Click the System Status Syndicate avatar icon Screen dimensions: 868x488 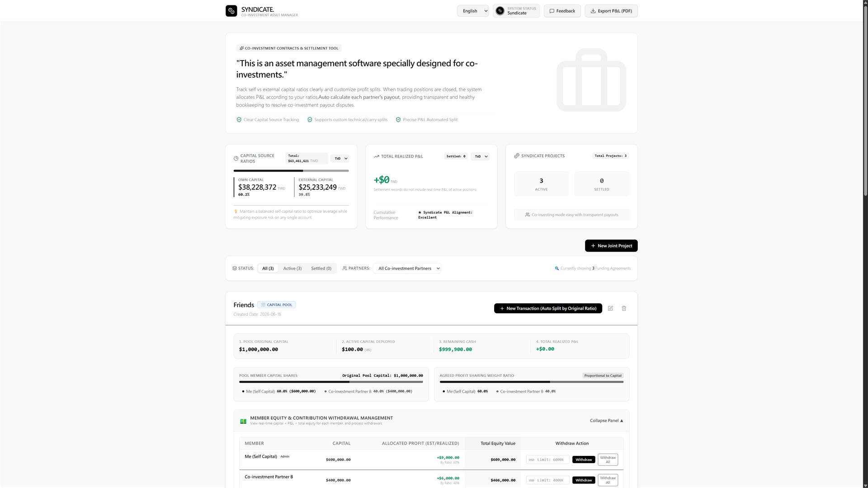pyautogui.click(x=500, y=11)
